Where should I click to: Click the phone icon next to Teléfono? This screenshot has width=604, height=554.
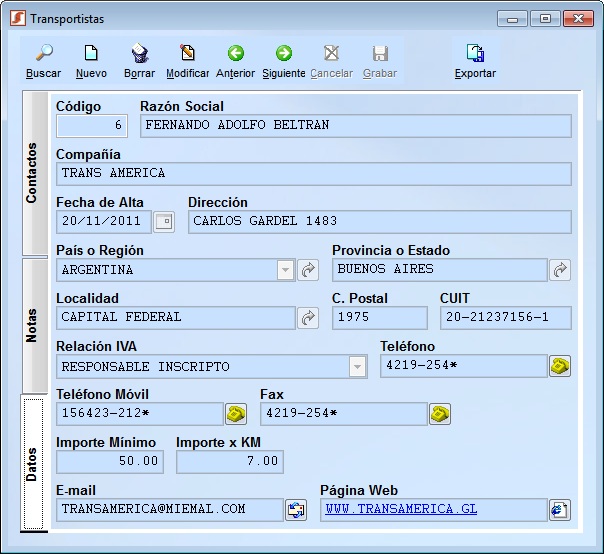click(560, 366)
